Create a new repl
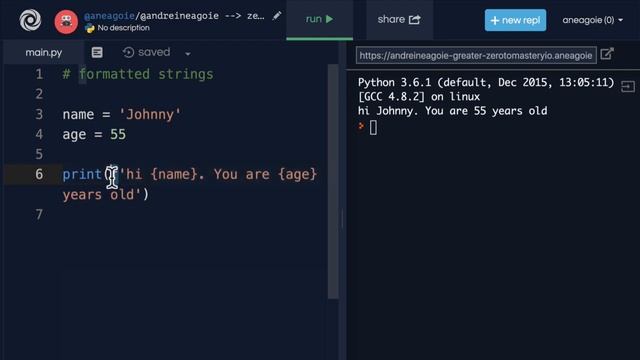This screenshot has height=360, width=640. coord(515,20)
